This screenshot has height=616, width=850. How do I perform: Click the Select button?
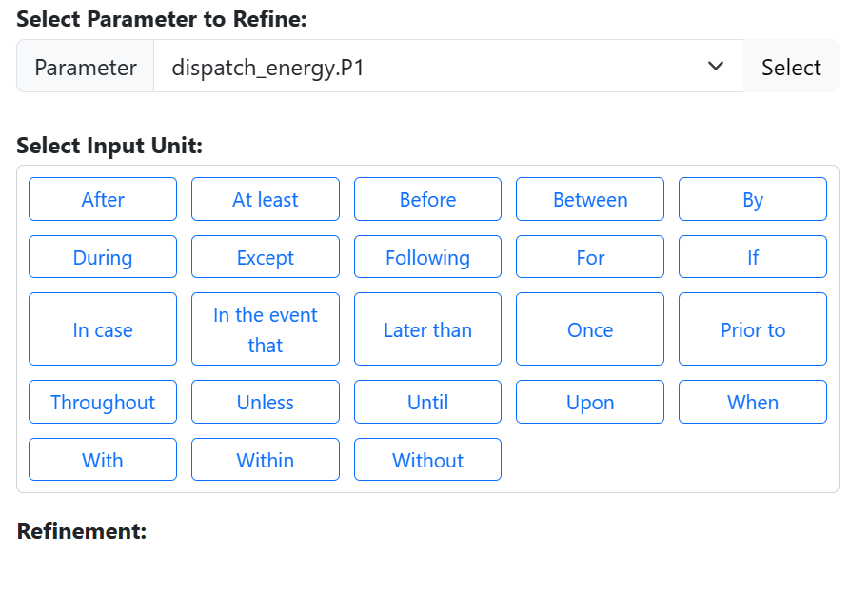[x=790, y=67]
